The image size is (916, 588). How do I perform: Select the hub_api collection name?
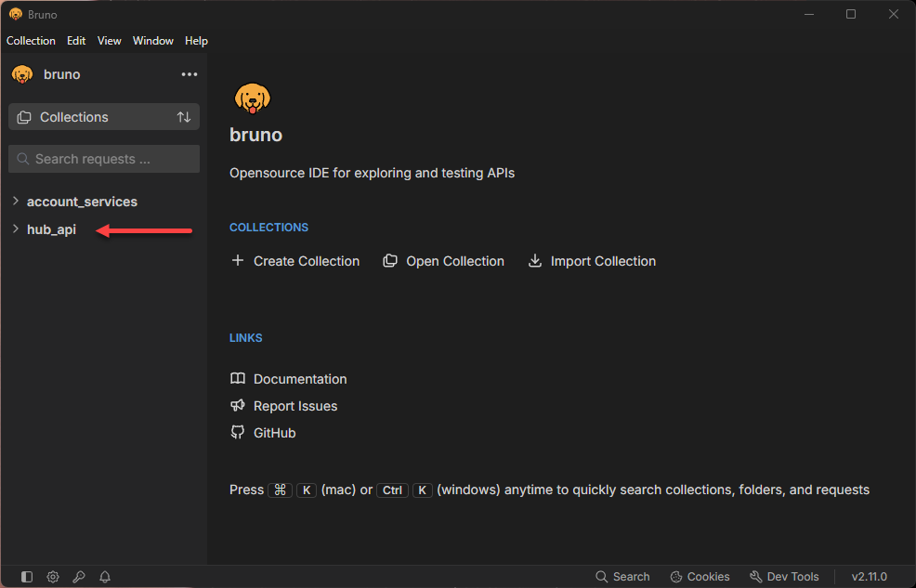51,229
